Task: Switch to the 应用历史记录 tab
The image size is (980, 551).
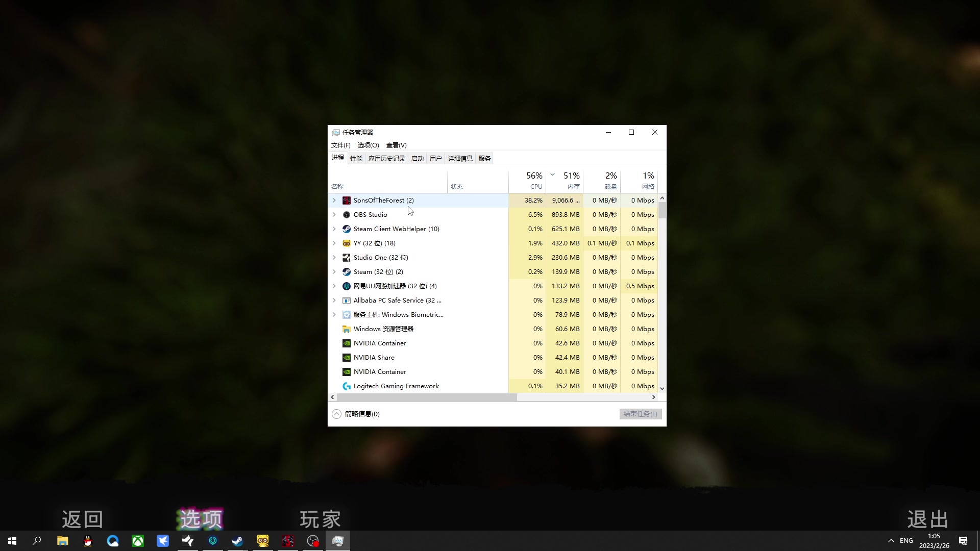Action: (x=386, y=159)
